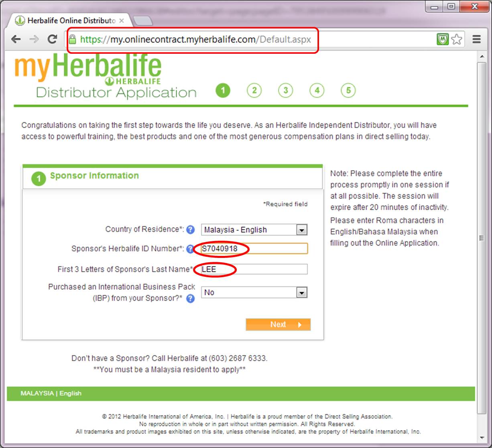The width and height of the screenshot is (492, 448).
Task: Go back with the browser back arrow
Action: click(x=16, y=39)
